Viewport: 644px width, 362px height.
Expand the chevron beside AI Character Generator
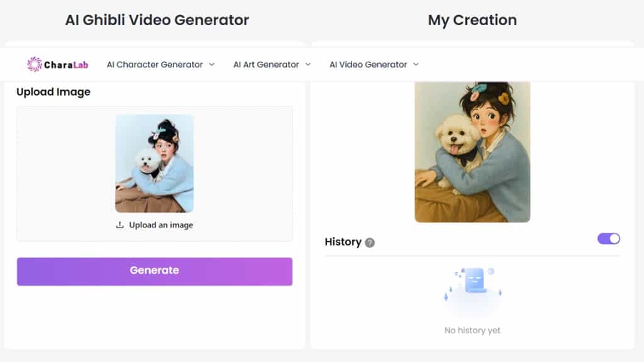pos(212,64)
